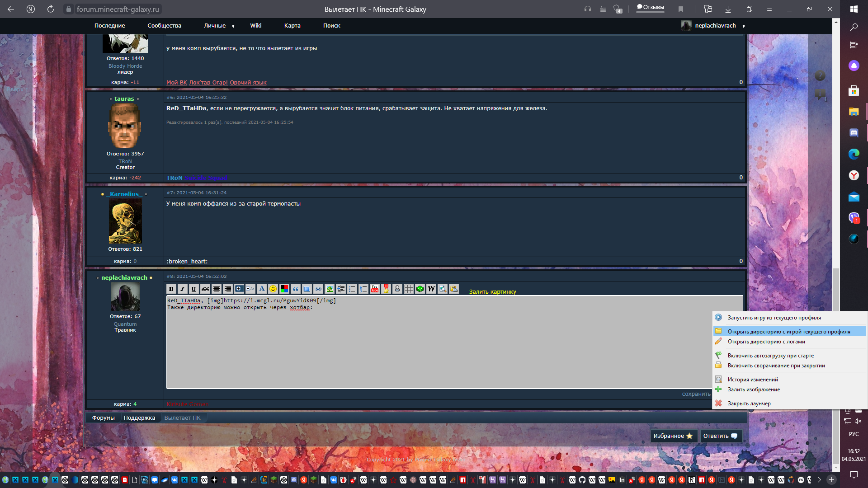Save the edited post with сохранить
This screenshot has height=488, width=868.
coord(696,394)
